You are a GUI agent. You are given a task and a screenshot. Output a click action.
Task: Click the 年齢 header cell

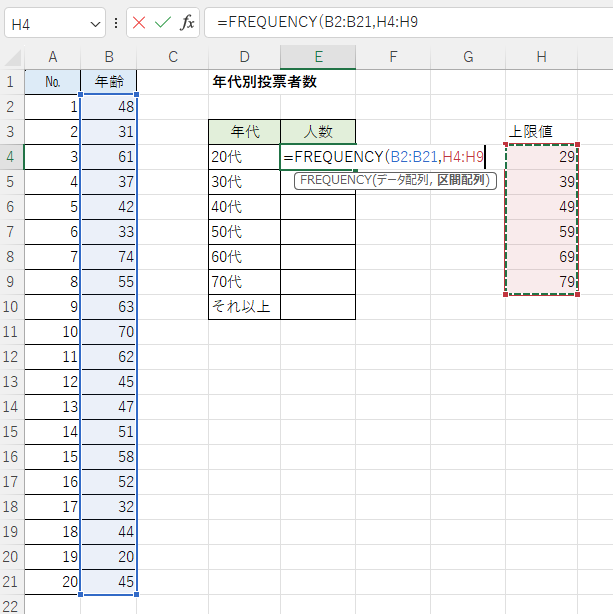tap(108, 82)
